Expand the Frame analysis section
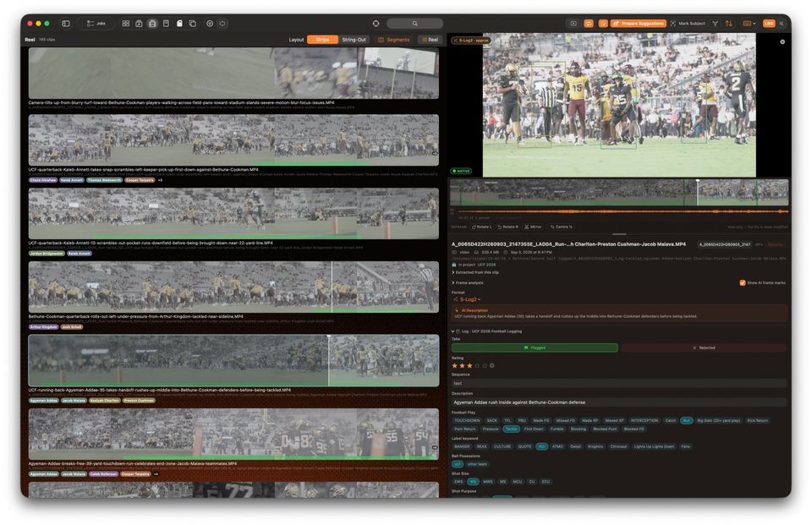The height and width of the screenshot is (525, 812). tap(468, 282)
